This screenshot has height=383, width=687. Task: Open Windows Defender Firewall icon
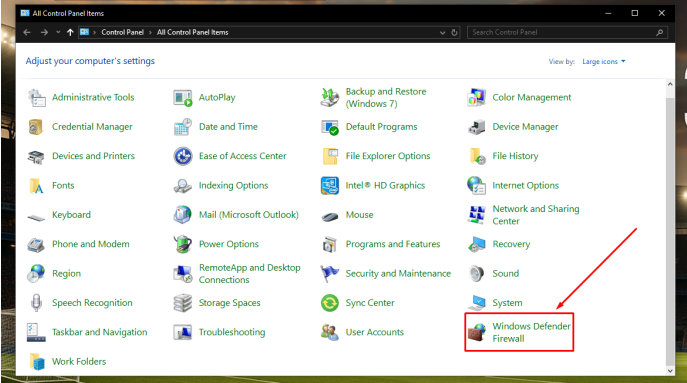click(477, 332)
